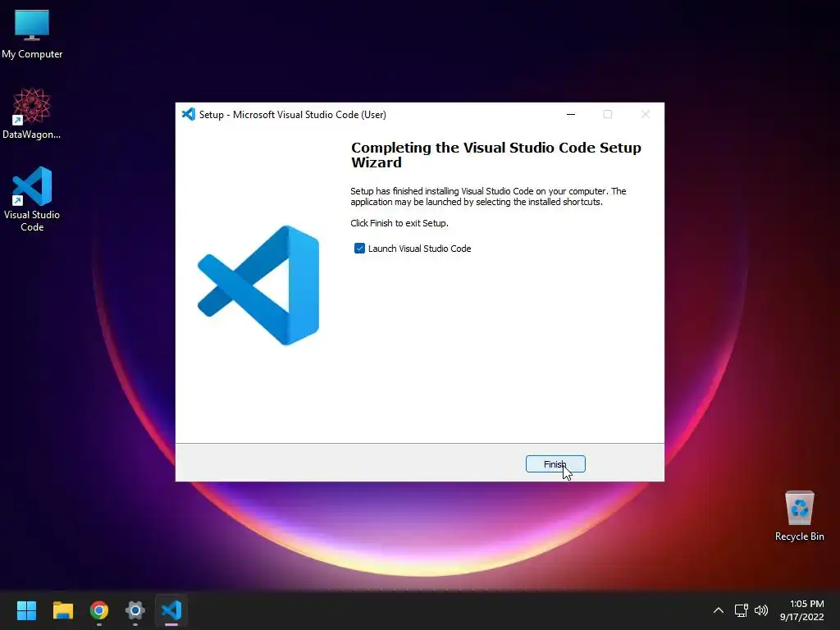Open the volume speaker tray icon

click(x=760, y=610)
